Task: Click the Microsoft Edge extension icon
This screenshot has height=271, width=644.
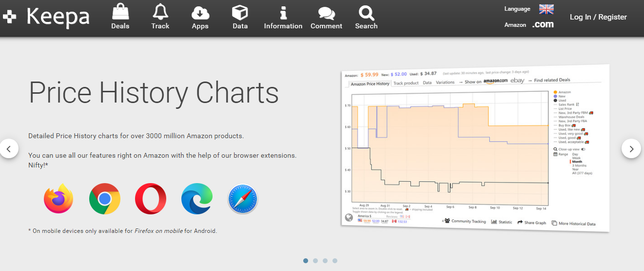Action: point(196,199)
